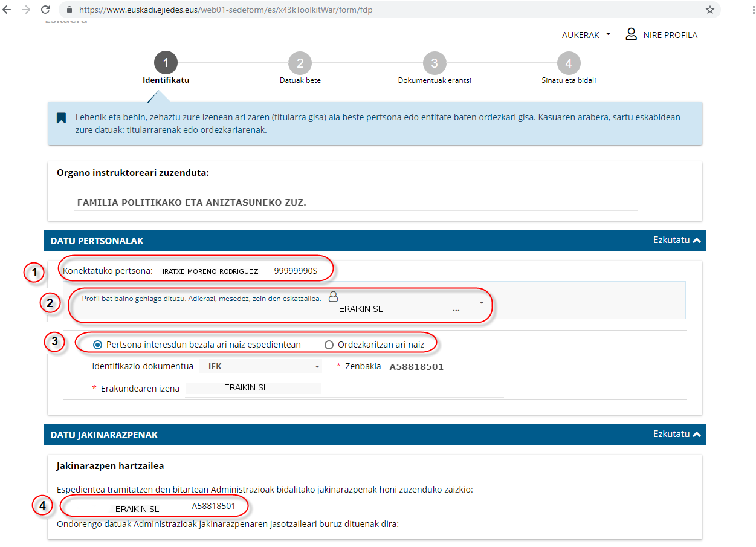Click the NIRE PROFILA user icon

point(631,34)
